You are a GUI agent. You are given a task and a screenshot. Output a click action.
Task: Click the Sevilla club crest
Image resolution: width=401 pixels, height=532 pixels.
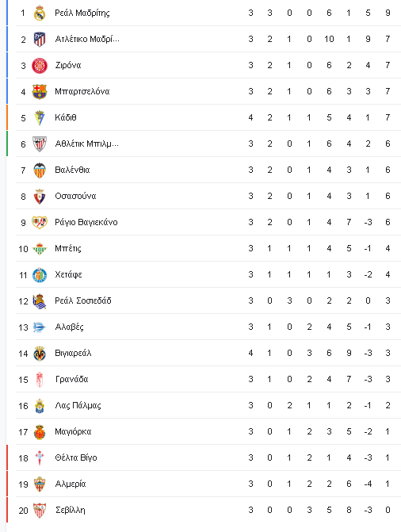click(x=40, y=511)
